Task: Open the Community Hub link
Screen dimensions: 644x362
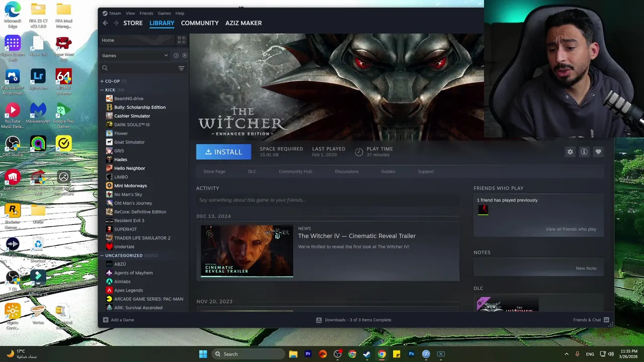Action: point(295,171)
